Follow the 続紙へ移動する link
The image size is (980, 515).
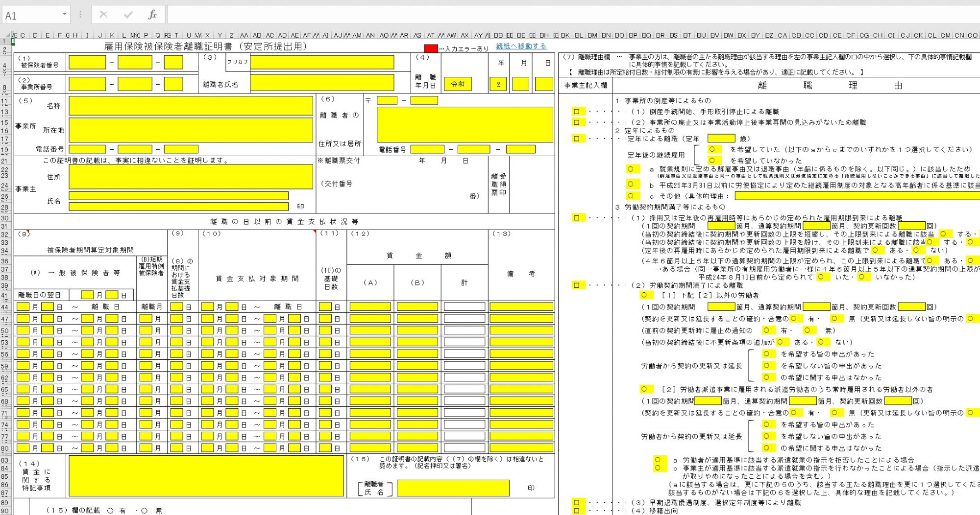(x=521, y=46)
